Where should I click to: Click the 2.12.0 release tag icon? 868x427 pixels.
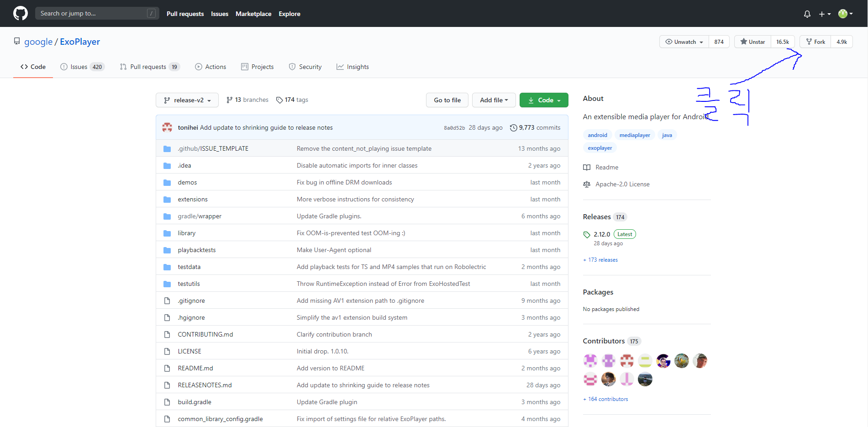[587, 235]
